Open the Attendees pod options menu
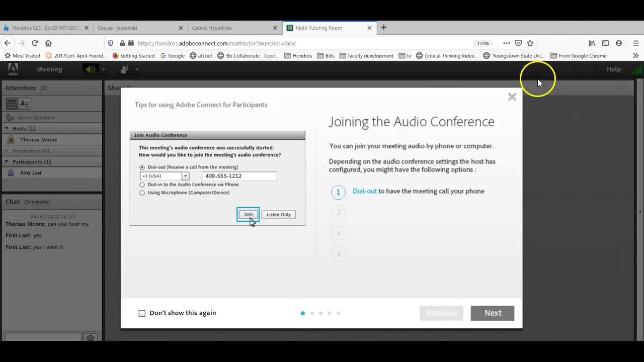The height and width of the screenshot is (362, 644). tap(92, 88)
